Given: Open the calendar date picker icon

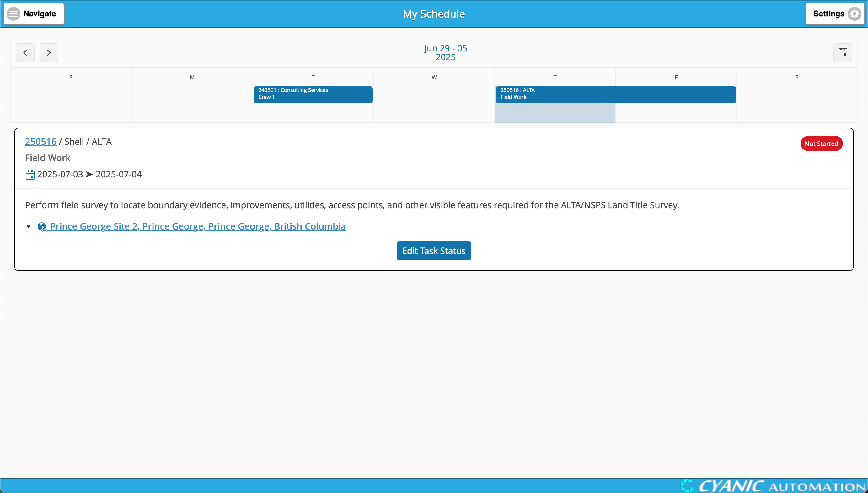Looking at the screenshot, I should [843, 53].
